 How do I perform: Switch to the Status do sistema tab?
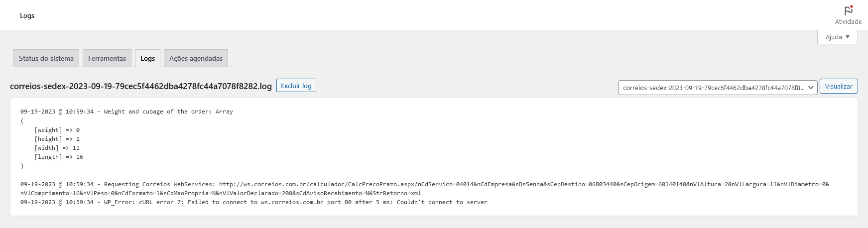coord(46,58)
